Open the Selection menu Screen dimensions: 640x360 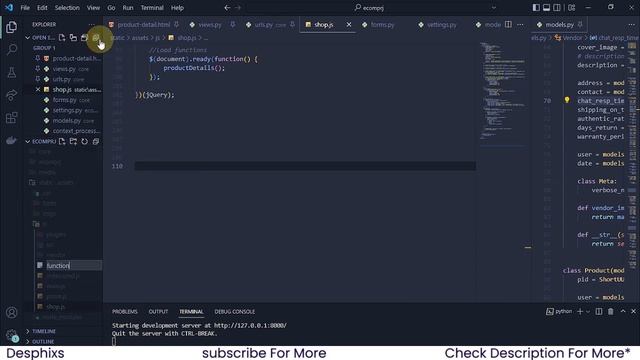click(67, 8)
